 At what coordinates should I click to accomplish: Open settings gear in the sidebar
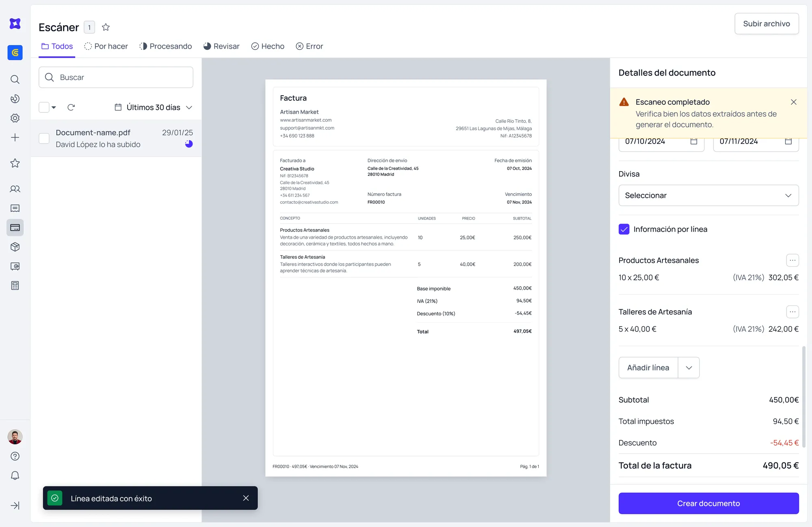(x=15, y=118)
